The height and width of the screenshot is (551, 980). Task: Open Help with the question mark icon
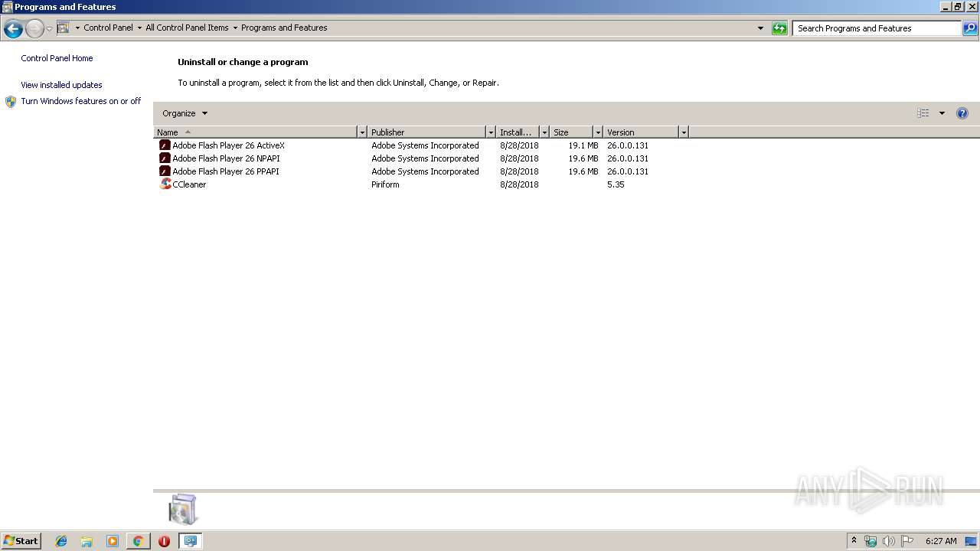pos(962,113)
